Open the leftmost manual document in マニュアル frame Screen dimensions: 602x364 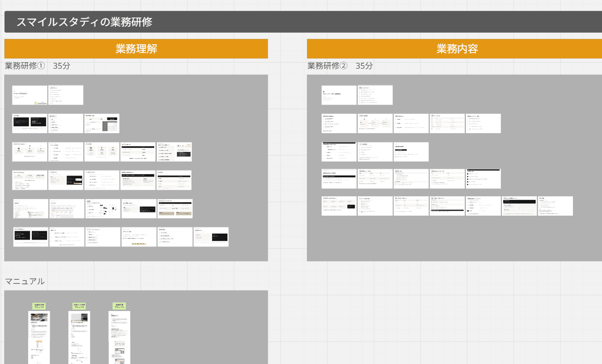(39, 338)
